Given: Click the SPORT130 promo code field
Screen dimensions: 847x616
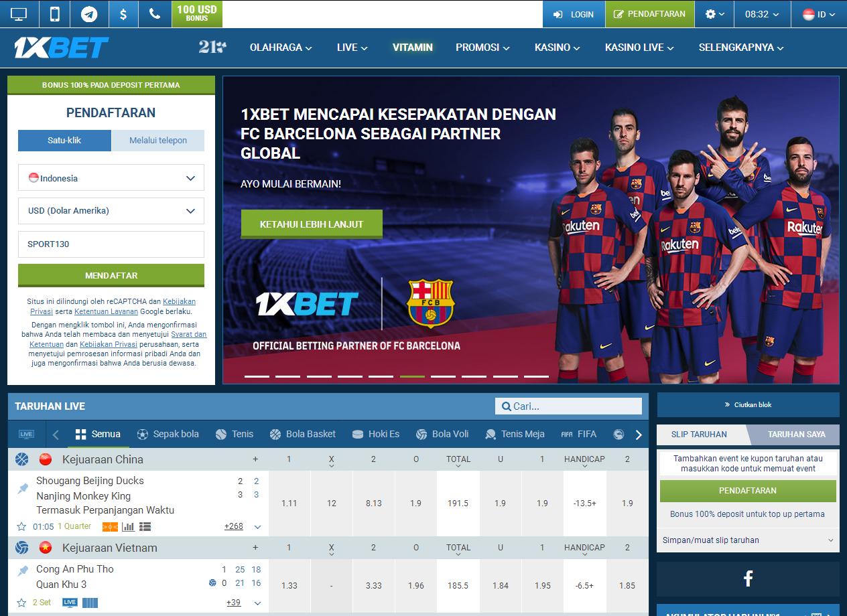Looking at the screenshot, I should [x=111, y=244].
